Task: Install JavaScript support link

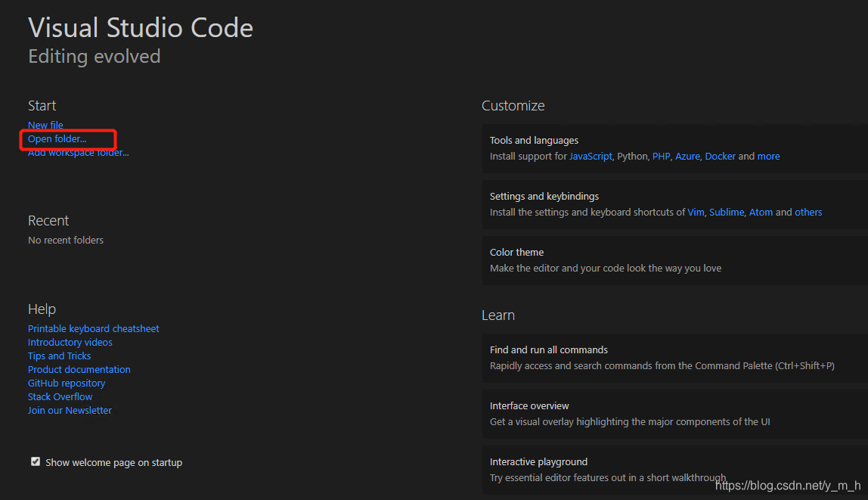Action: 591,156
